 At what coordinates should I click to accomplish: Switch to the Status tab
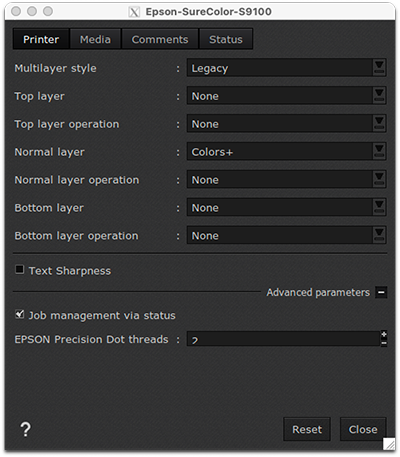click(226, 39)
